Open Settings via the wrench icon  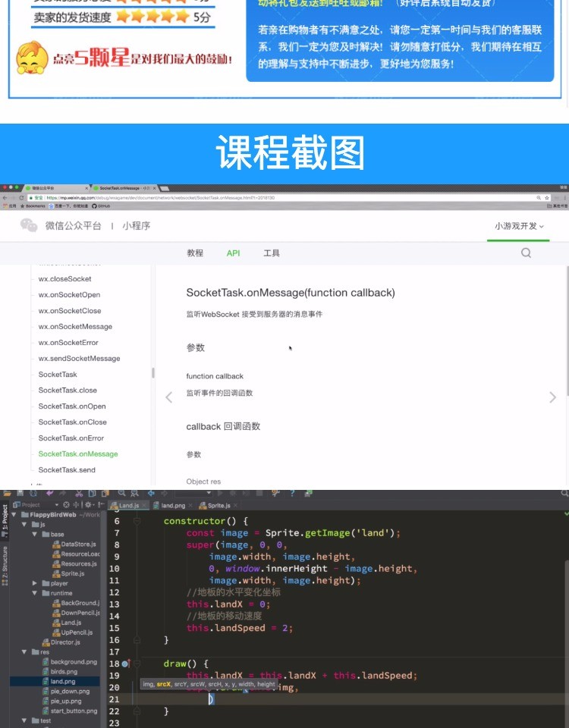tap(275, 493)
